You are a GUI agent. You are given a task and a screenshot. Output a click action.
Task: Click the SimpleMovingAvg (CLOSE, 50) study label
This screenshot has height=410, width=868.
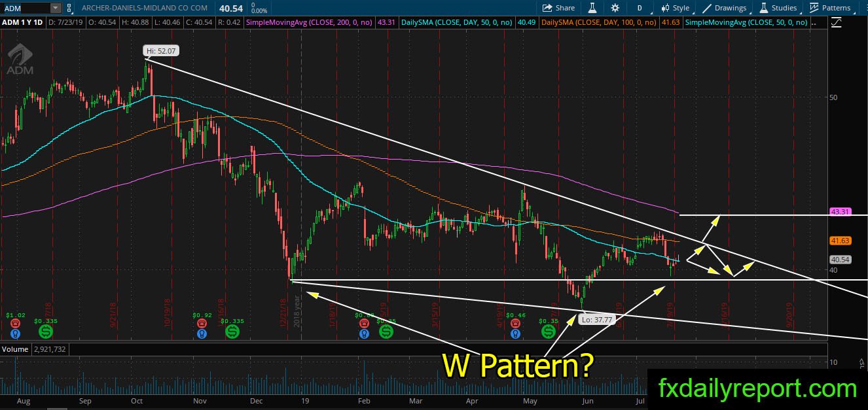pos(748,22)
